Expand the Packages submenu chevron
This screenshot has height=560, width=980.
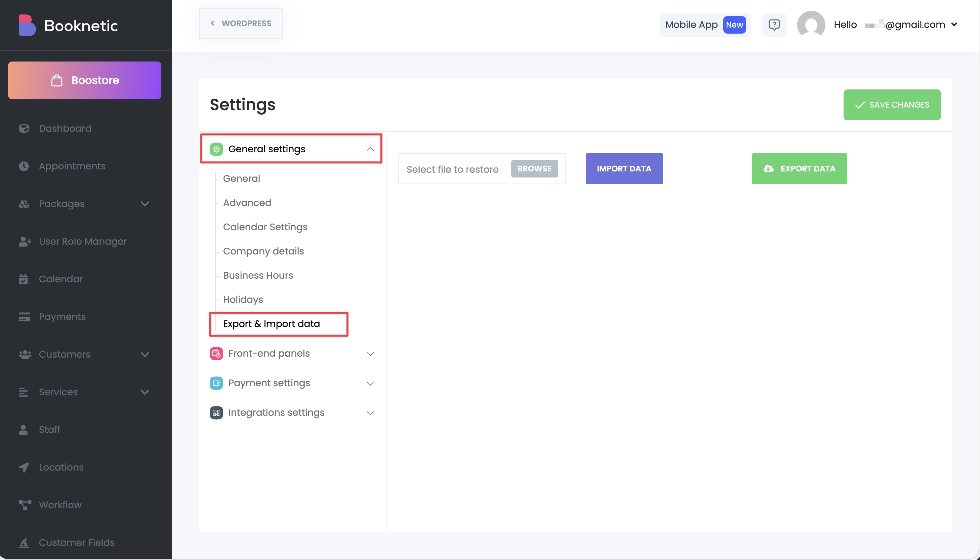tap(145, 204)
